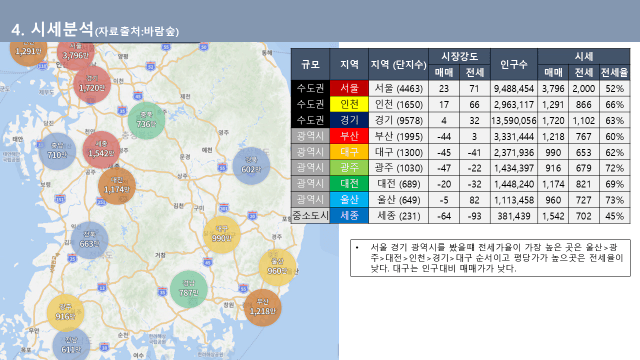
Task: Click the red 서울 region color cell
Action: click(349, 88)
